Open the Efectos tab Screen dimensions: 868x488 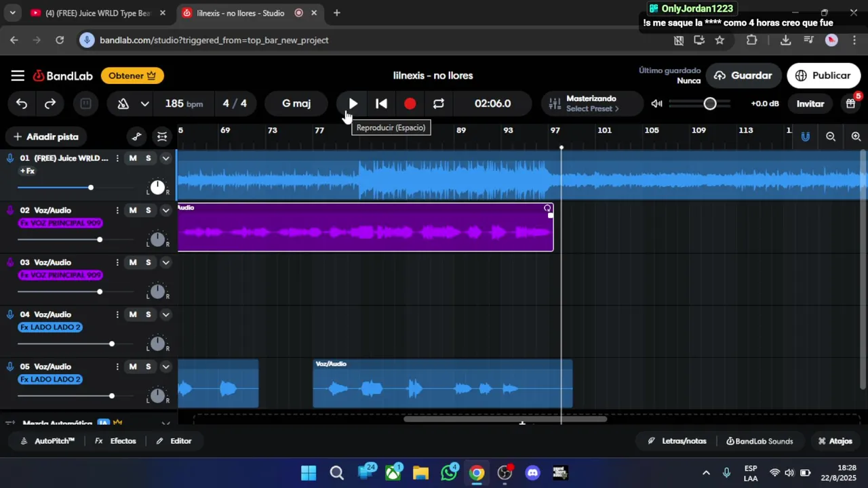tap(115, 441)
